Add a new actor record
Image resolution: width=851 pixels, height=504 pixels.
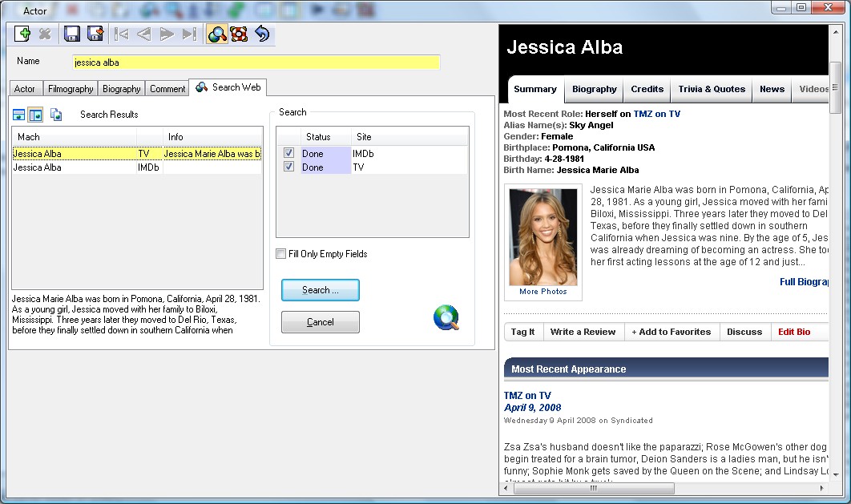(x=22, y=34)
